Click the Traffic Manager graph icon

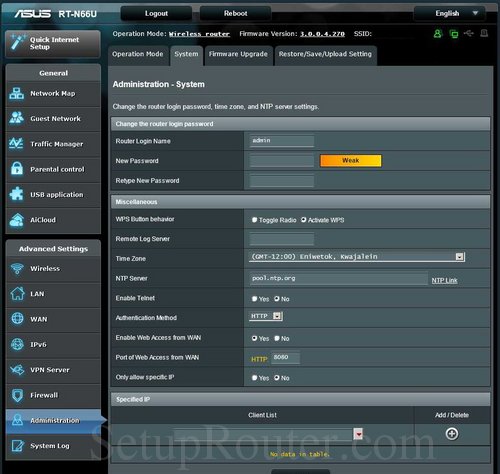tap(16, 144)
